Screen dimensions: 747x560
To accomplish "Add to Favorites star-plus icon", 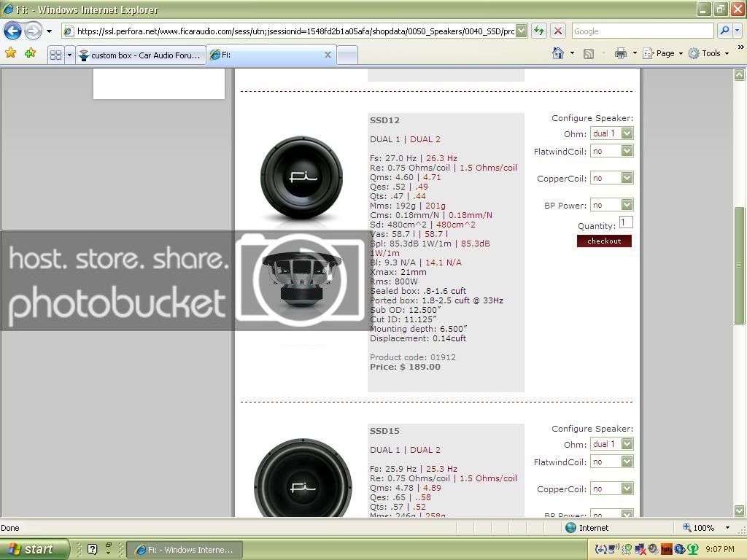I will point(30,52).
